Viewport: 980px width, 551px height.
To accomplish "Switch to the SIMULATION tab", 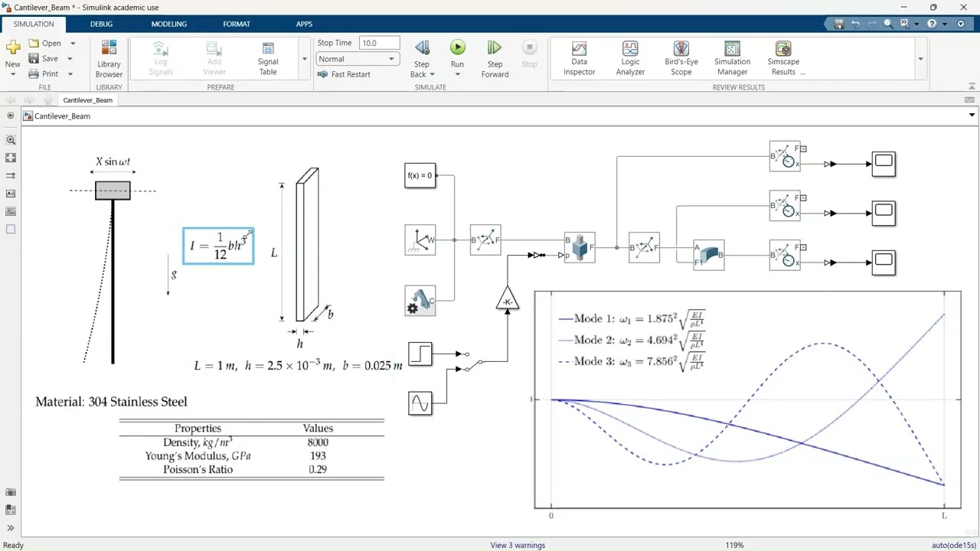I will pyautogui.click(x=34, y=24).
